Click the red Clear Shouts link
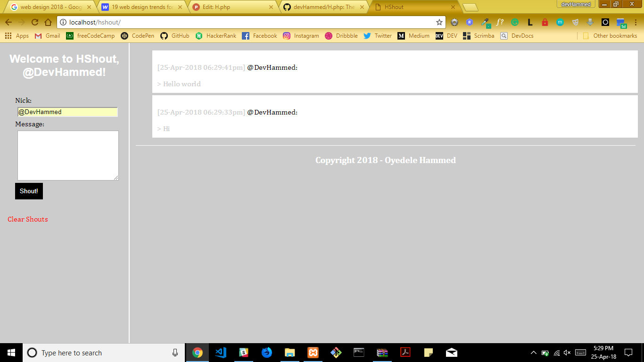Image resolution: width=644 pixels, height=362 pixels. click(28, 219)
